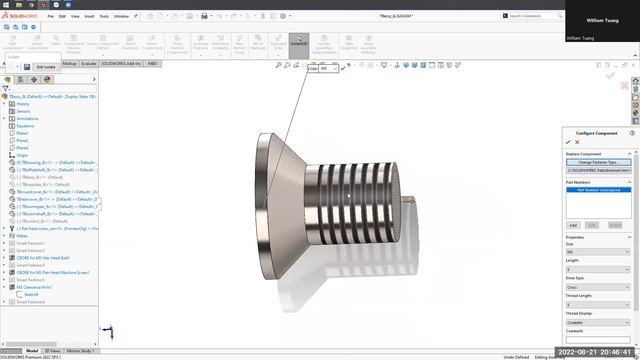640x360 pixels.
Task: Select Sensors in the feature tree
Action: pyautogui.click(x=23, y=111)
